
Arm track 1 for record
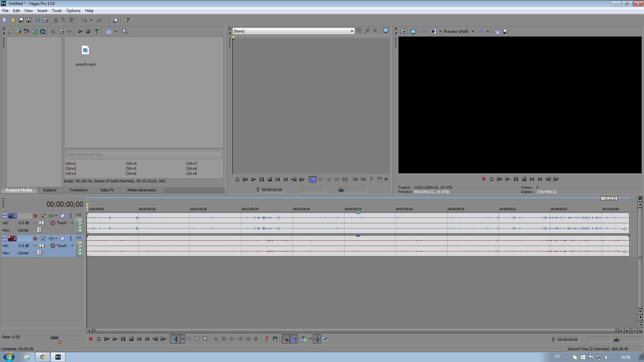(x=35, y=216)
